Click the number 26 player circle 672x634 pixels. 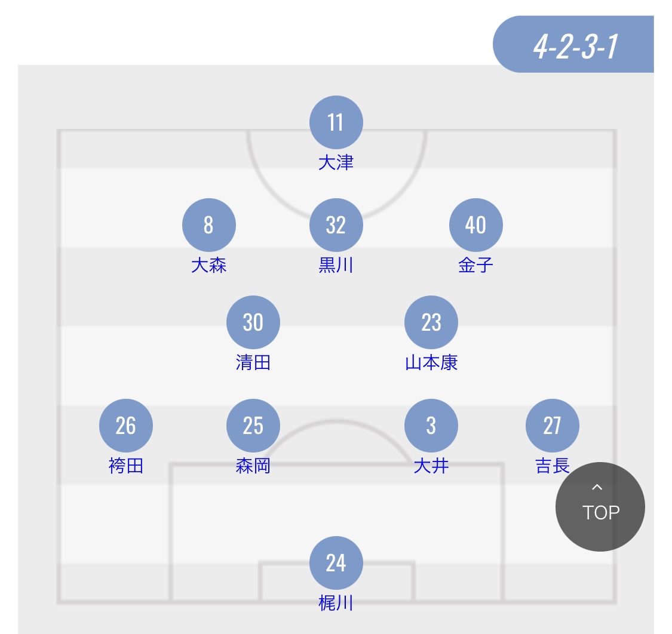[125, 426]
